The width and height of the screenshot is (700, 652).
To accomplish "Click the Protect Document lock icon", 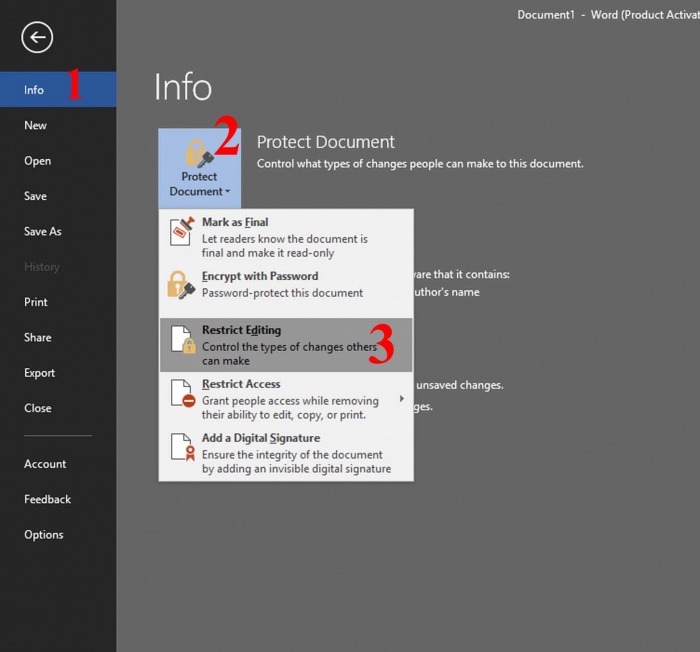I will coord(197,153).
